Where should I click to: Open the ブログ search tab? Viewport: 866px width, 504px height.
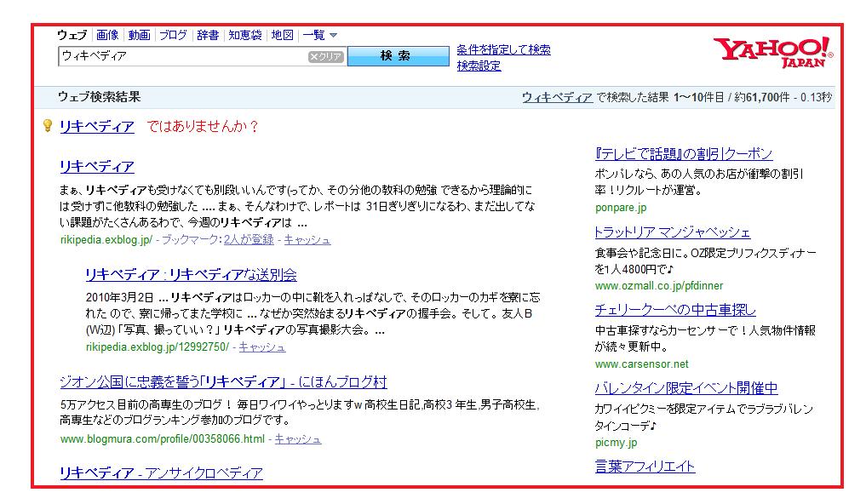pyautogui.click(x=174, y=35)
